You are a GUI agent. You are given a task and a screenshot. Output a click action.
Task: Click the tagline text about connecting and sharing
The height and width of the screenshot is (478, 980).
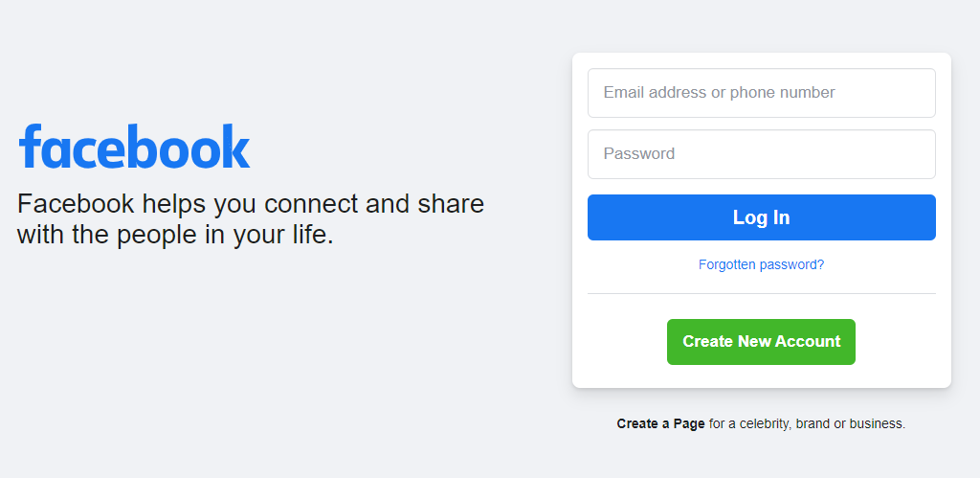(251, 218)
